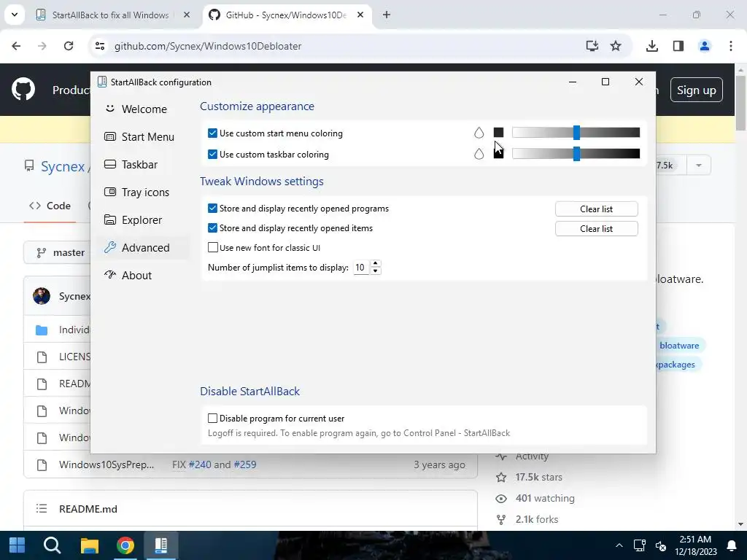This screenshot has width=747, height=560.
Task: Open Chrome downloads
Action: 651,46
